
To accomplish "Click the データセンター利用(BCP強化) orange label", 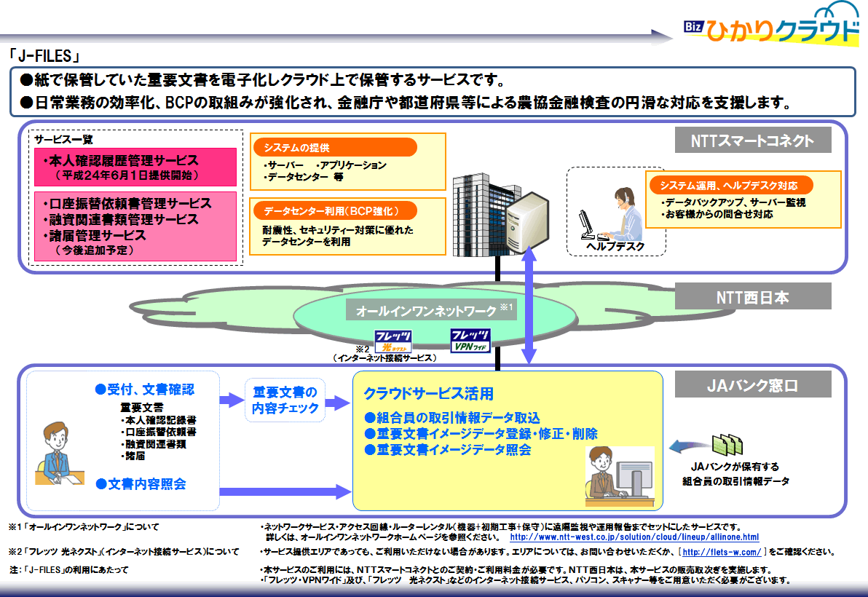I will pyautogui.click(x=334, y=211).
